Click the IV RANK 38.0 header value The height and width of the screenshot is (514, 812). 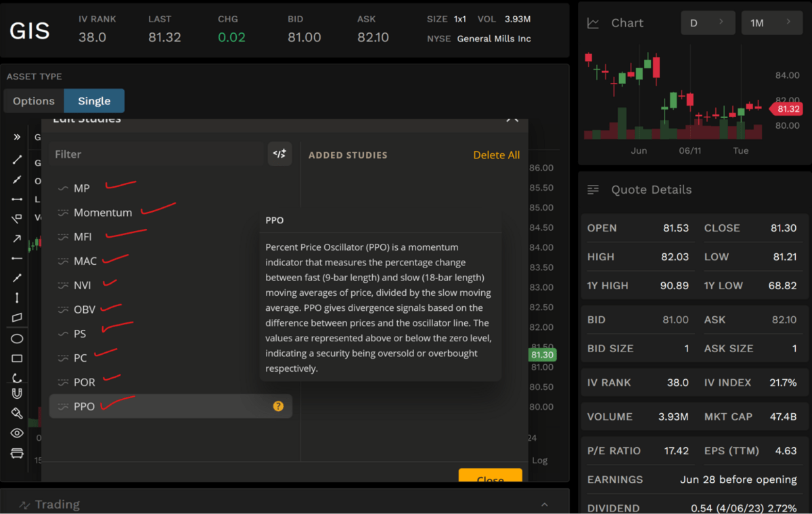pos(93,37)
